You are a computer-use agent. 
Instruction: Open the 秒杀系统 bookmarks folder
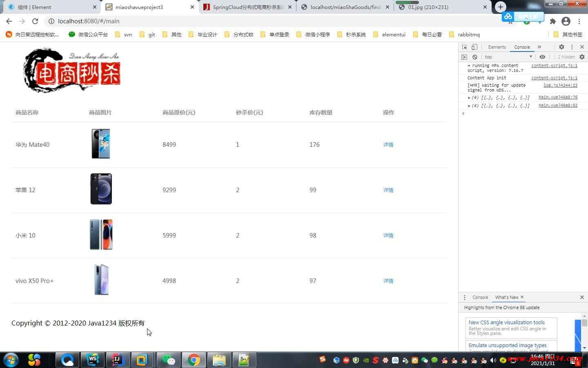point(351,34)
